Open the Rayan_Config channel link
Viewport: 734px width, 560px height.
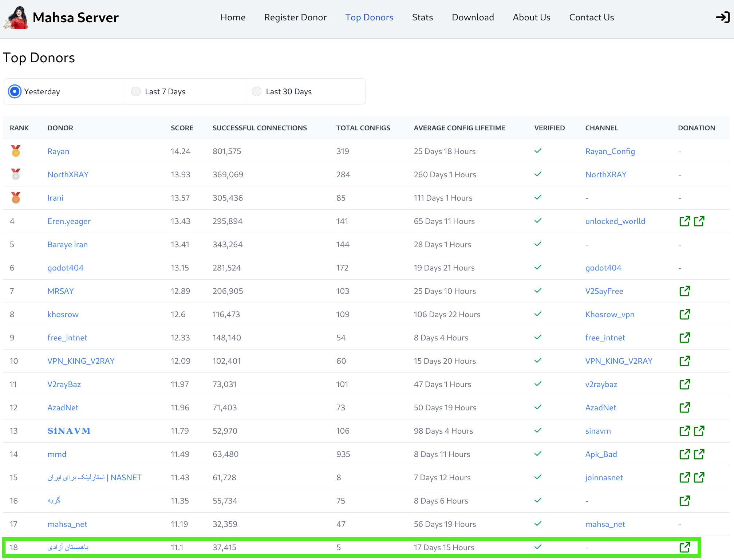tap(610, 151)
